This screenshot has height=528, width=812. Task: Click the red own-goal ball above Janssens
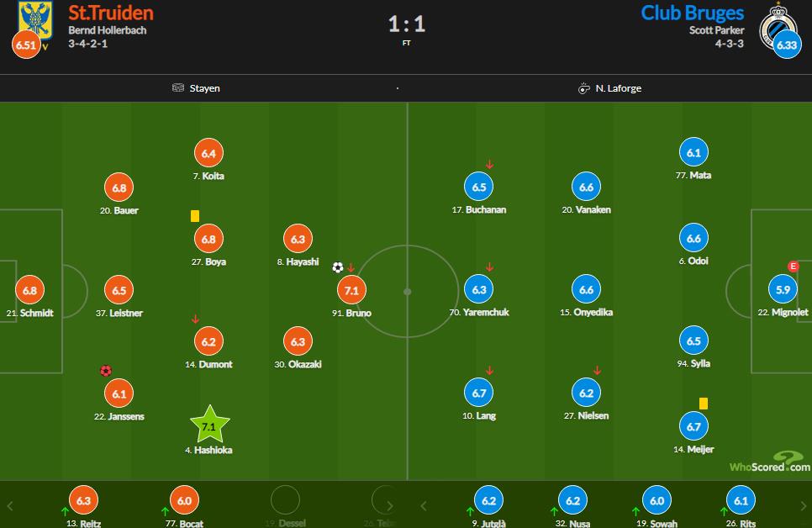pos(106,370)
